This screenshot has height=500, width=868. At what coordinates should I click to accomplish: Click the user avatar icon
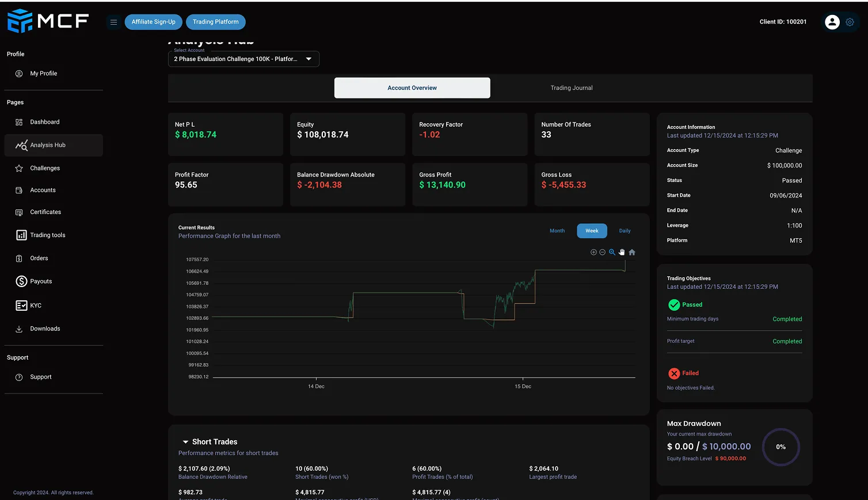(x=832, y=22)
